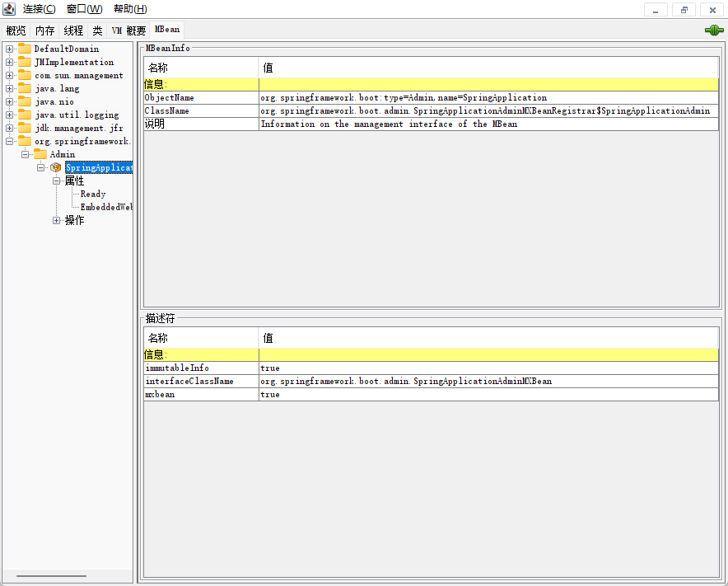Screen dimensions: 728x586
Task: Click the green connection status icon
Action: tap(714, 30)
